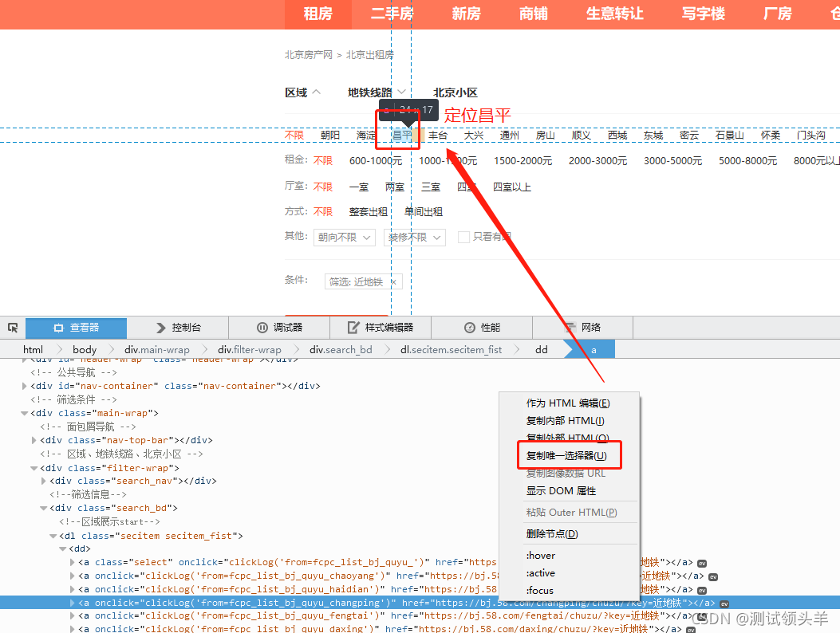Choose 作为 HTML 编辑 from context menu
840x633 pixels.
[568, 403]
